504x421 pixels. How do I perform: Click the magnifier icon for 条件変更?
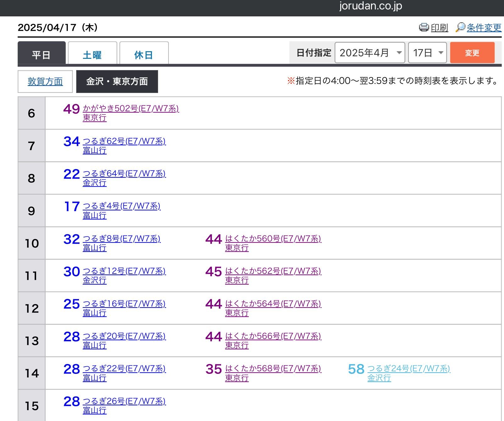460,27
